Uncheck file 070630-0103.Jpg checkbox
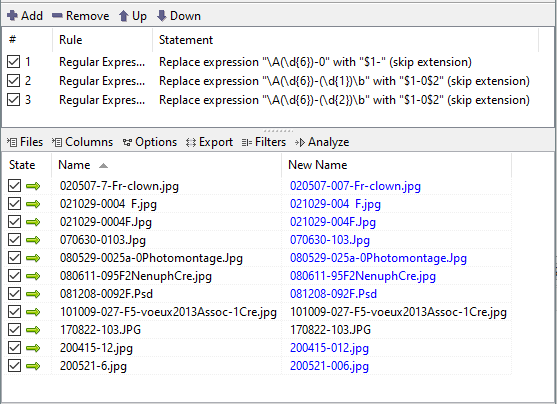Screen dimensions: 557x404 point(15,240)
